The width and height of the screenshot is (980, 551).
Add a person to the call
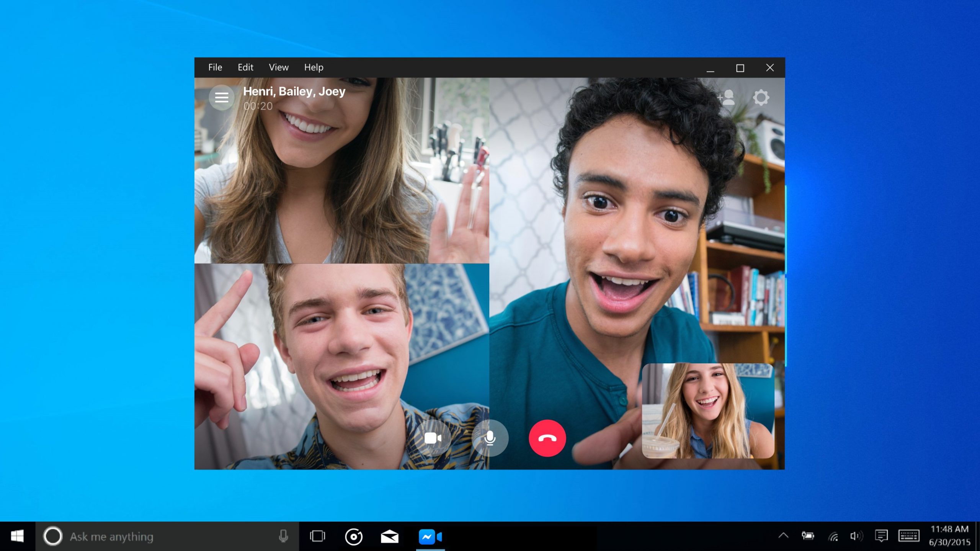coord(726,98)
